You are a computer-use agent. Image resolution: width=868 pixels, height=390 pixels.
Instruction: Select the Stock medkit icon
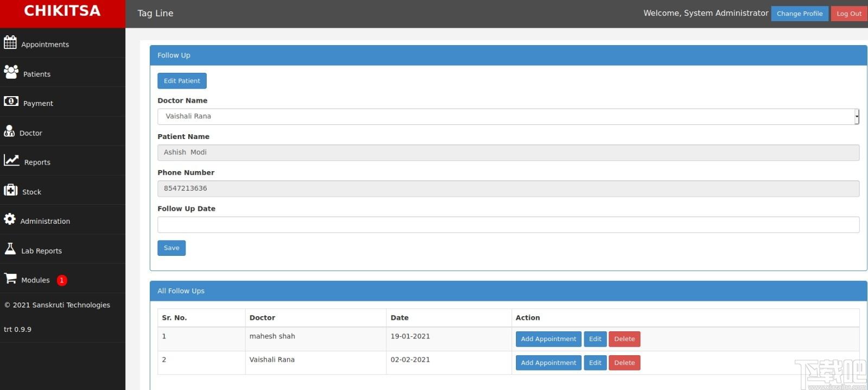10,190
